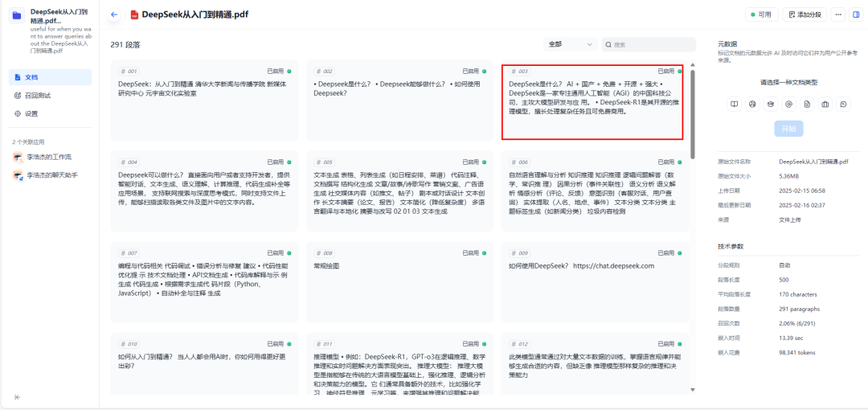Screen dimensions: 868x410
Task: Click the blue folder knowledge base icon
Action: (x=17, y=15)
